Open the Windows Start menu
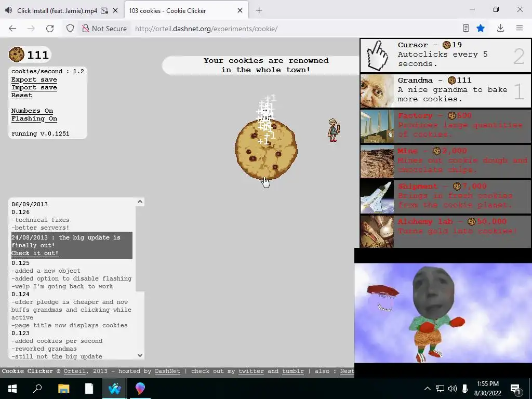The width and height of the screenshot is (532, 399). (x=12, y=389)
